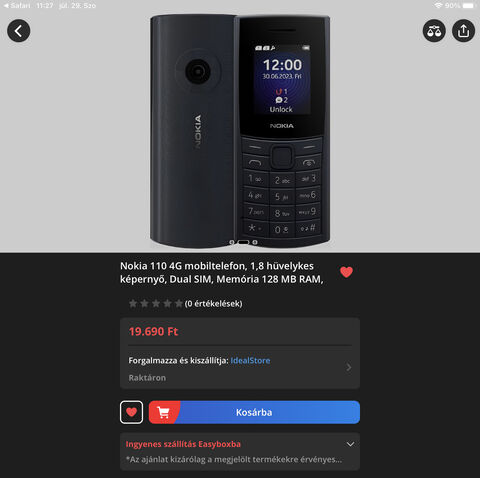Select the third image carousel dot
The height and width of the screenshot is (478, 480).
[255, 242]
